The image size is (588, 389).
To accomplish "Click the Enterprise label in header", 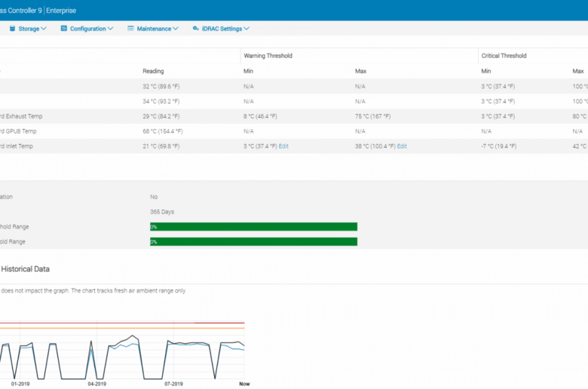I will [61, 11].
